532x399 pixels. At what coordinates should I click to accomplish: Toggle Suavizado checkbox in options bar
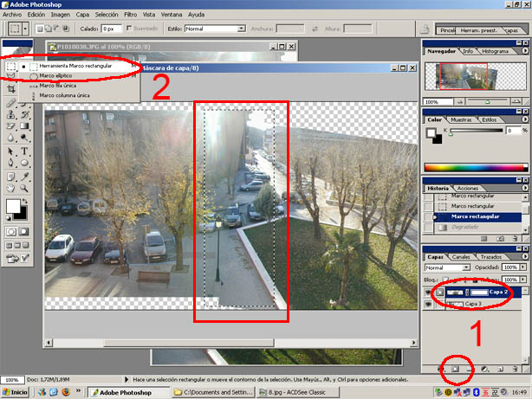[129, 29]
